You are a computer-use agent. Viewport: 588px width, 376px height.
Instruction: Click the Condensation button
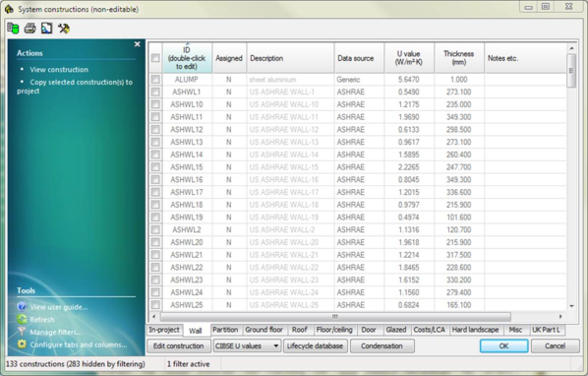[382, 346]
